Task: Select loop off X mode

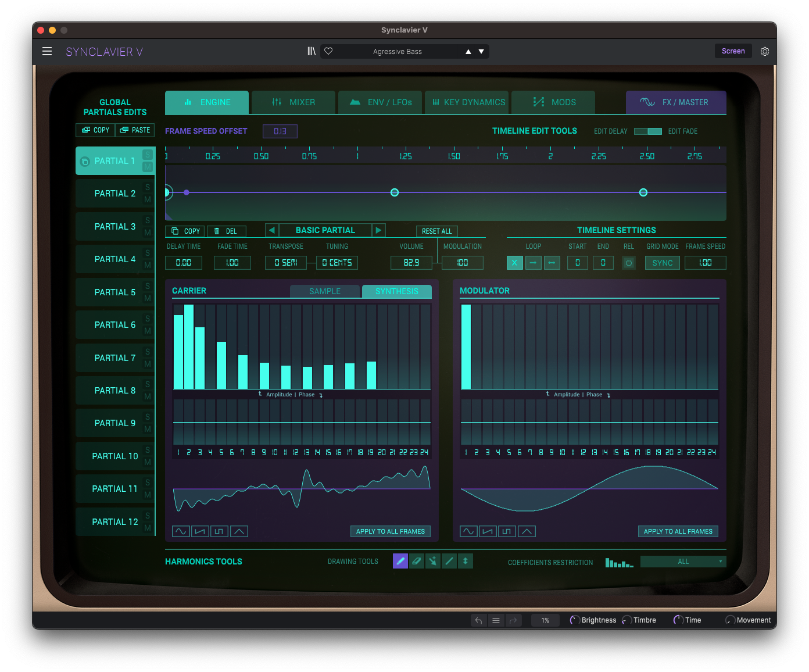Action: coord(514,263)
